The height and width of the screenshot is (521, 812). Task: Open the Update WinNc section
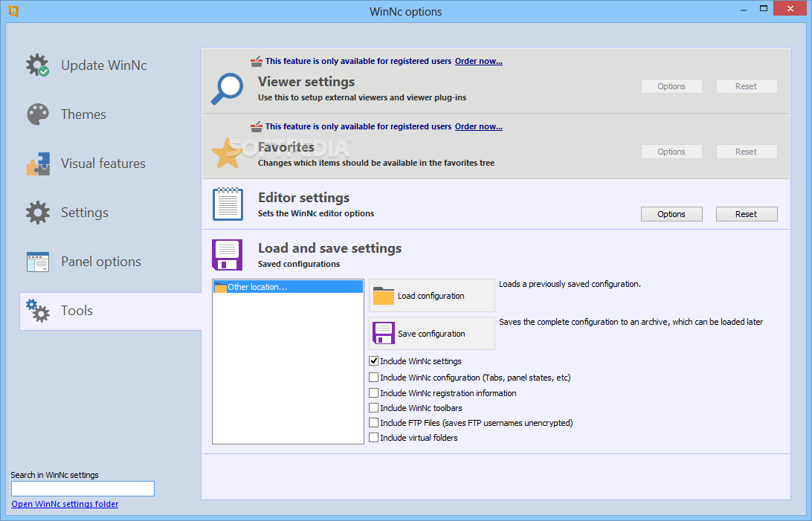[x=103, y=65]
